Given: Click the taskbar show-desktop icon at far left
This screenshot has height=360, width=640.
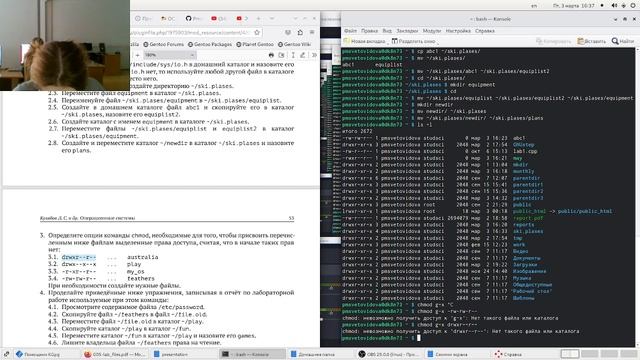Looking at the screenshot, I should tap(6, 354).
